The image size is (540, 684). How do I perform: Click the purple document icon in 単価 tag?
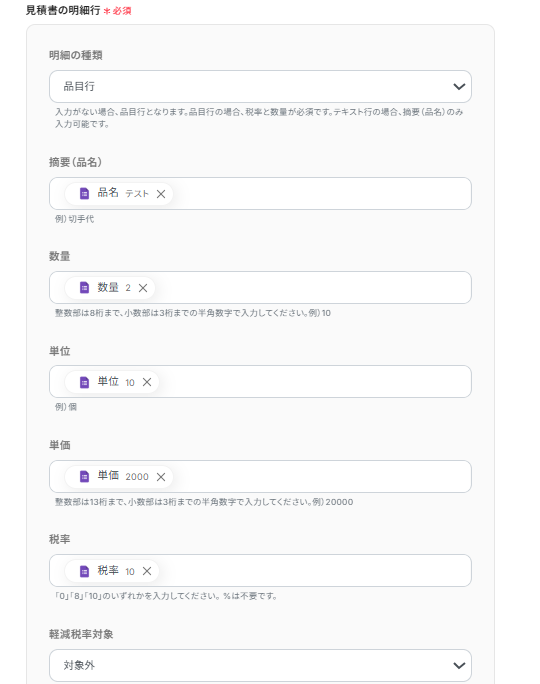click(84, 476)
